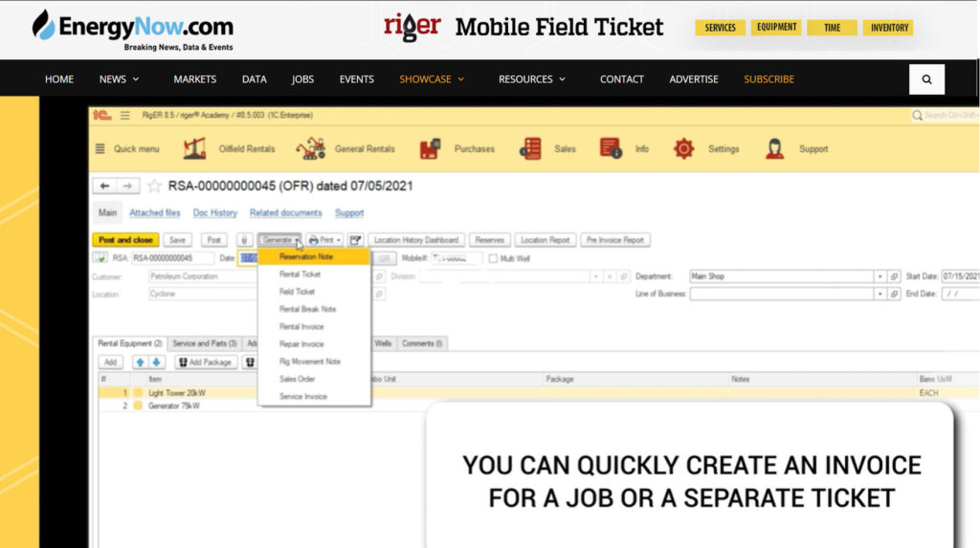Open the Doc History link
Viewport: 980px width, 548px height.
tap(214, 213)
